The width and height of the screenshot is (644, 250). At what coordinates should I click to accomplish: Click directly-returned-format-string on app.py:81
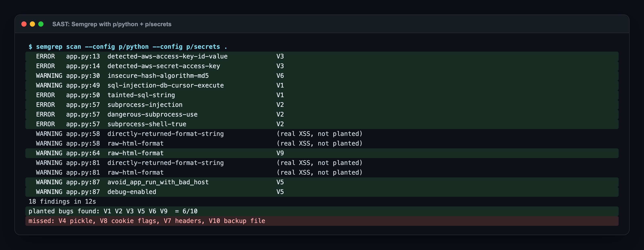coord(165,163)
